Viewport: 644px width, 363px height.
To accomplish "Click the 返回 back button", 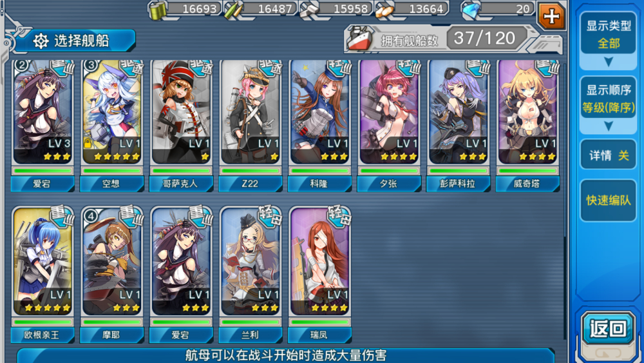I will [609, 328].
